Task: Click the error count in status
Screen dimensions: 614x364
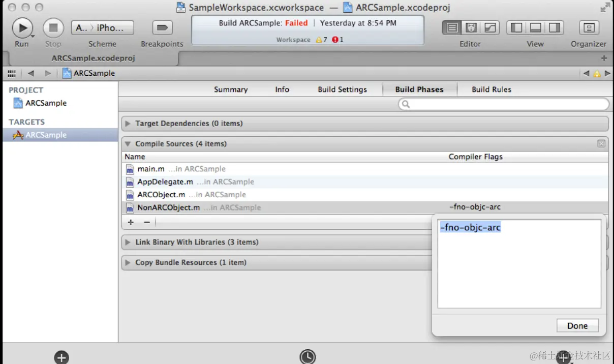Action: (338, 40)
